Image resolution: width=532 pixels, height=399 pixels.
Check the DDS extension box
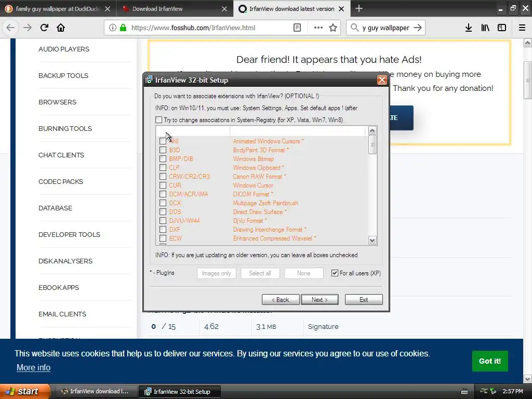(x=163, y=212)
